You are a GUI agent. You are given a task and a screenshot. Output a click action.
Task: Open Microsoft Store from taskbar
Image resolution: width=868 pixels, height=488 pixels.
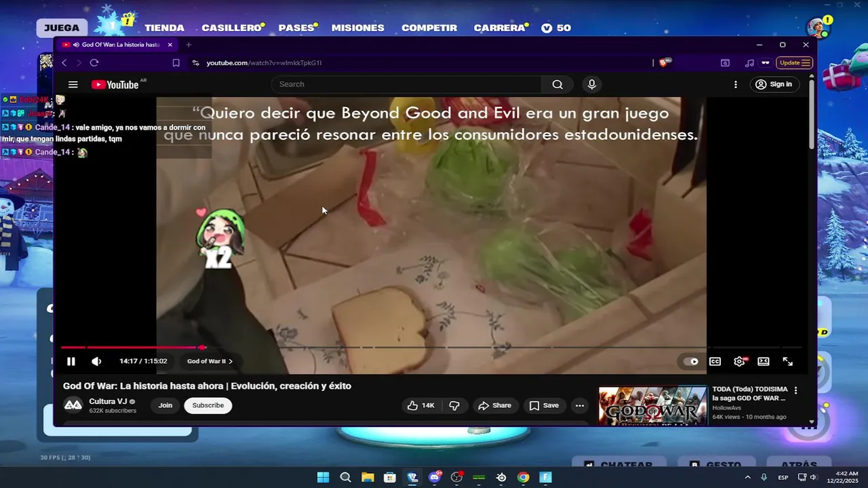[390, 477]
